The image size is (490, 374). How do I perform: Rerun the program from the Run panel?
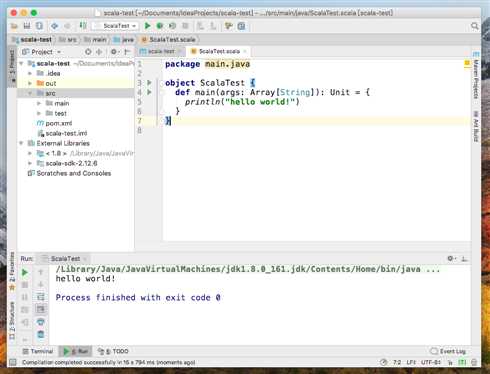(x=25, y=273)
